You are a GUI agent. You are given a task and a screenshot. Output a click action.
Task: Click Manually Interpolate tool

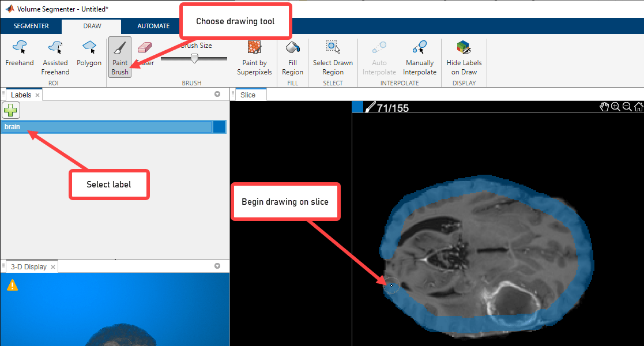[x=419, y=58]
